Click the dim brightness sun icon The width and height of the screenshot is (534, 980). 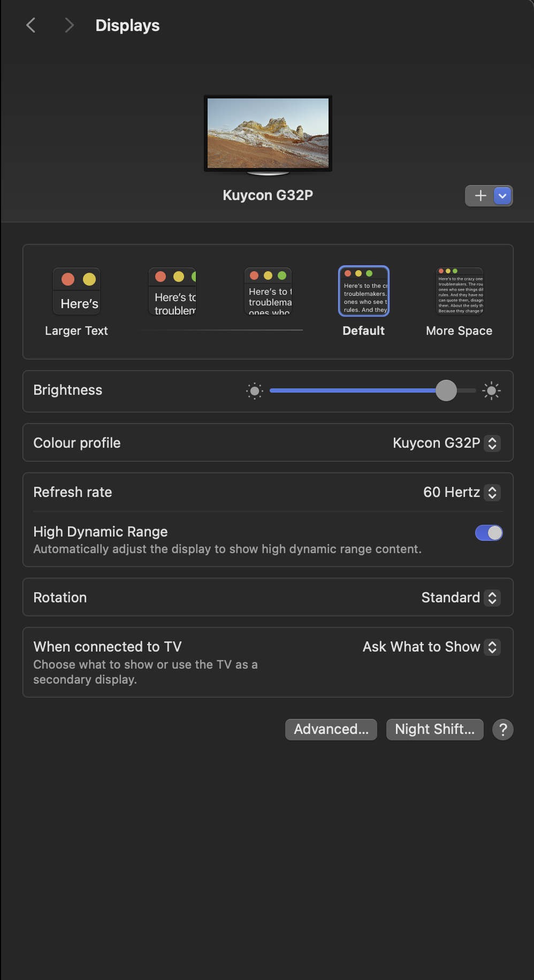pos(255,391)
